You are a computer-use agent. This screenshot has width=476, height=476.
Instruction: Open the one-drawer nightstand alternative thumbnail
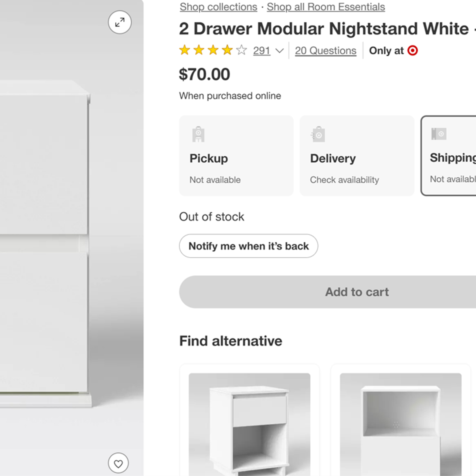click(250, 424)
